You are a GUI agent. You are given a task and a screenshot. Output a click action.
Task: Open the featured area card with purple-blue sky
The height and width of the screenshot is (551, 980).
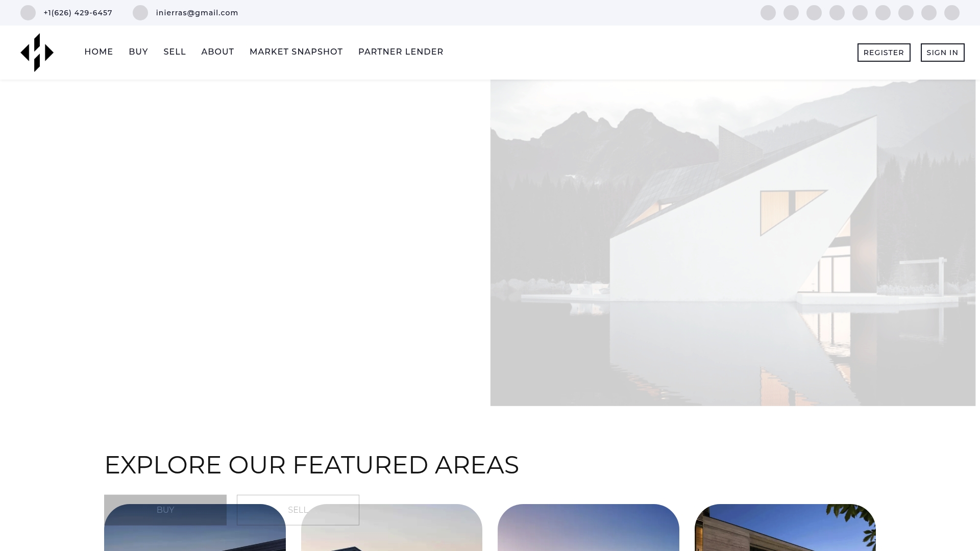(589, 528)
